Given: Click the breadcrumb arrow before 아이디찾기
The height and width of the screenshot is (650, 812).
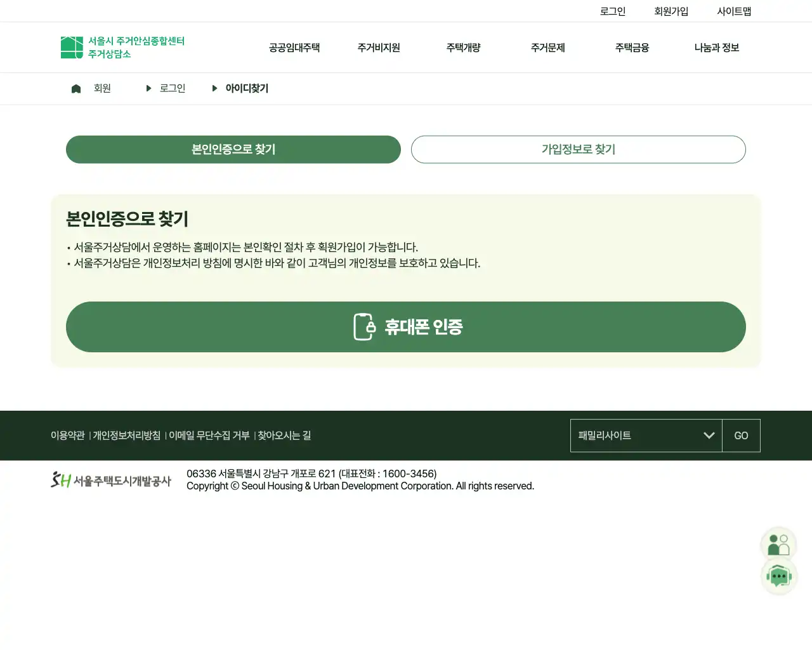Looking at the screenshot, I should coord(214,88).
